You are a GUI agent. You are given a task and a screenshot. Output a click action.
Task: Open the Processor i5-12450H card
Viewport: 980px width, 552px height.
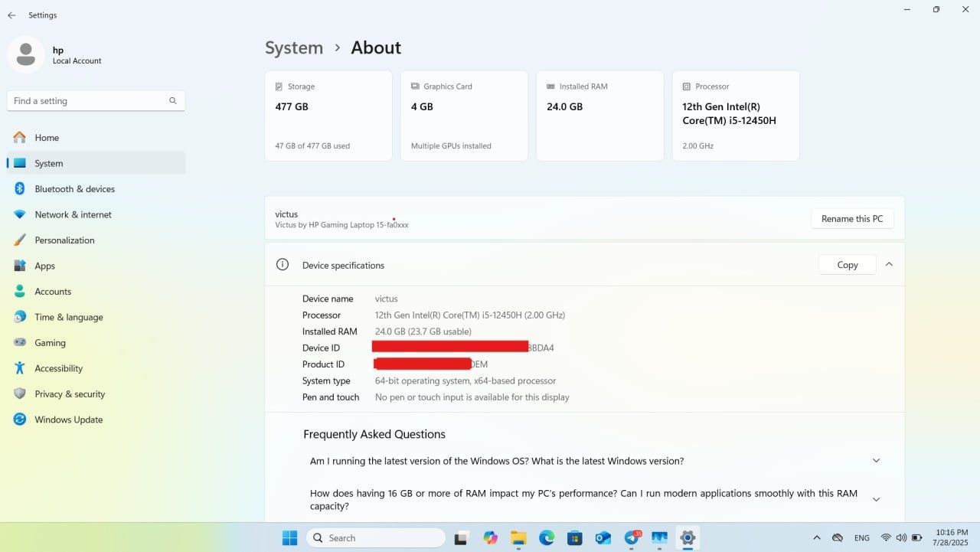736,116
